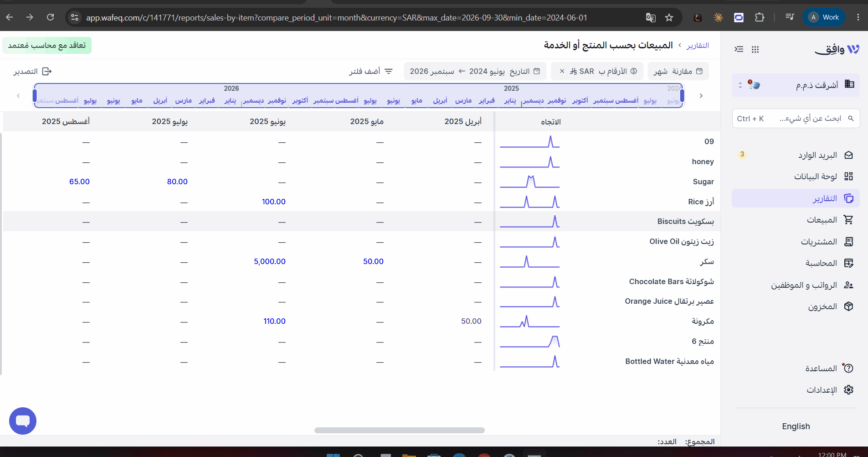
Task: Move the timeline forward with right chevron
Action: click(701, 96)
